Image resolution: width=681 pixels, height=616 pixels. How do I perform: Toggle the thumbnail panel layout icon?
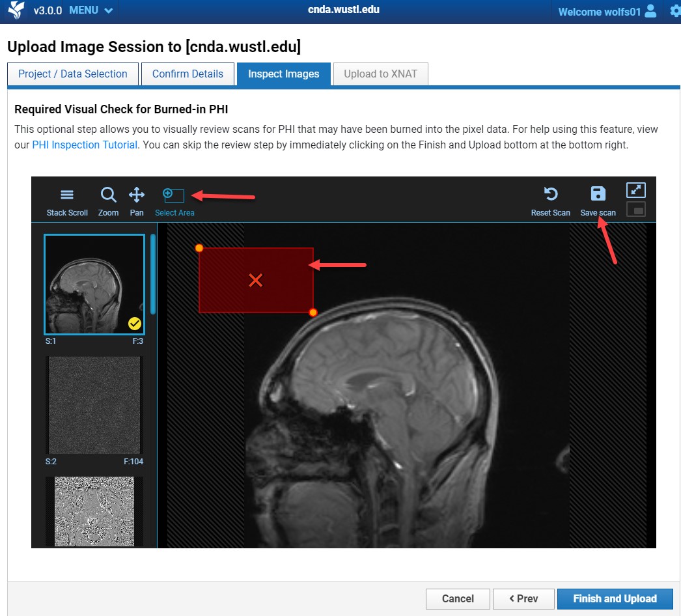pos(636,210)
